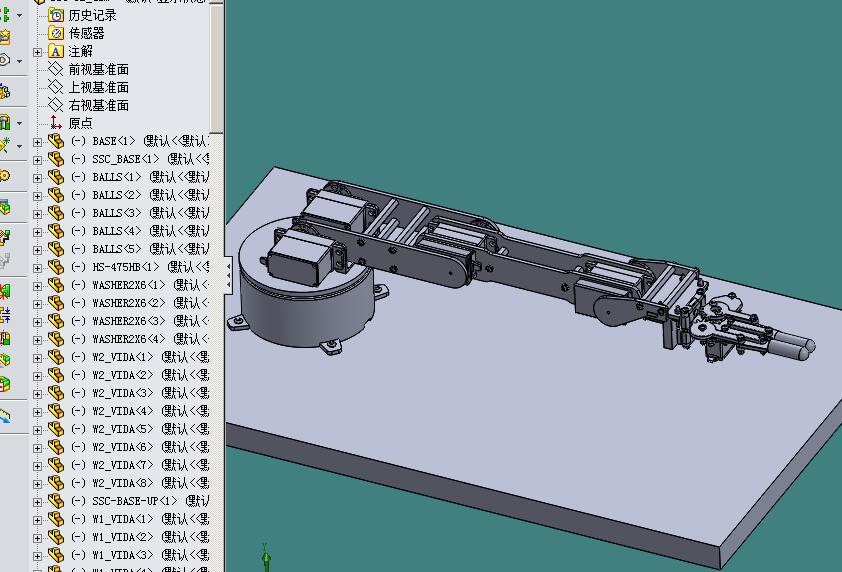The image size is (842, 572).
Task: Select the W1_VIDA<1> component name
Action: click(x=122, y=519)
